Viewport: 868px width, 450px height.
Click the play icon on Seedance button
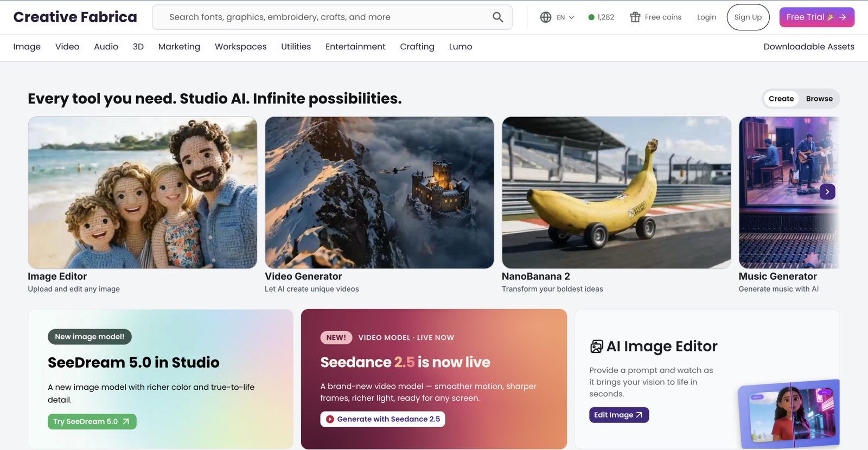click(x=330, y=419)
